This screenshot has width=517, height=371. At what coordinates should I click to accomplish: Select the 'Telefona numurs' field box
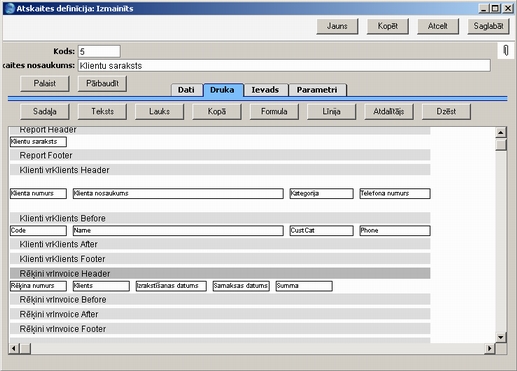pyautogui.click(x=395, y=193)
